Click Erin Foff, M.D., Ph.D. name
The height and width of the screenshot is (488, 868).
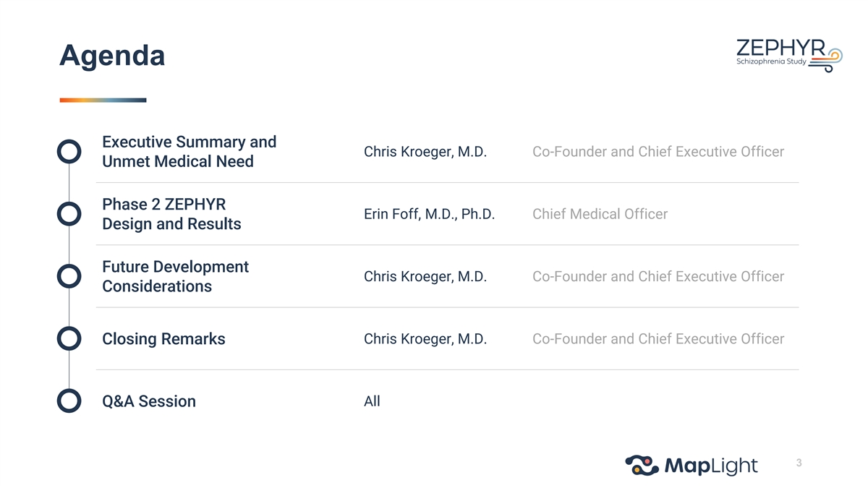pos(429,214)
